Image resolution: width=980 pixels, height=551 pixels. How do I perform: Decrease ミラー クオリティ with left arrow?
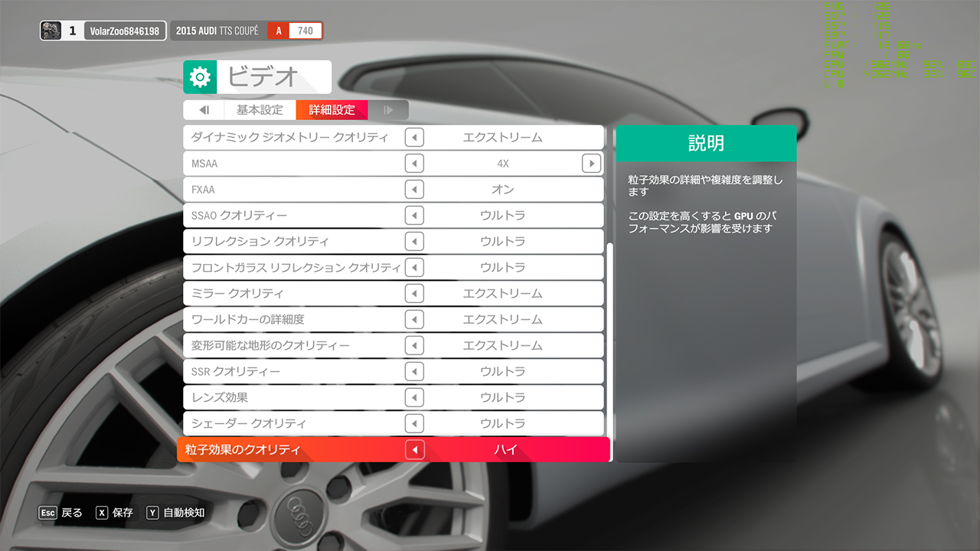pos(413,294)
